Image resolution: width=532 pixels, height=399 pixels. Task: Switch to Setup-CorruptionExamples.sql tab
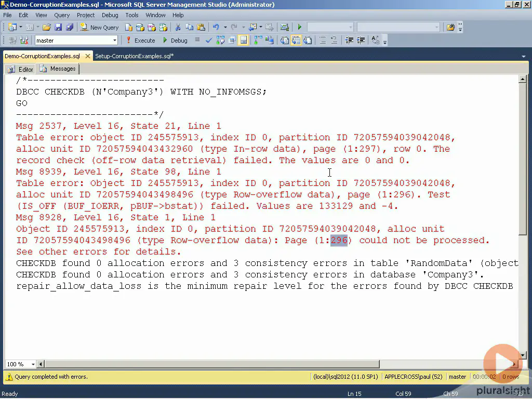(x=134, y=56)
